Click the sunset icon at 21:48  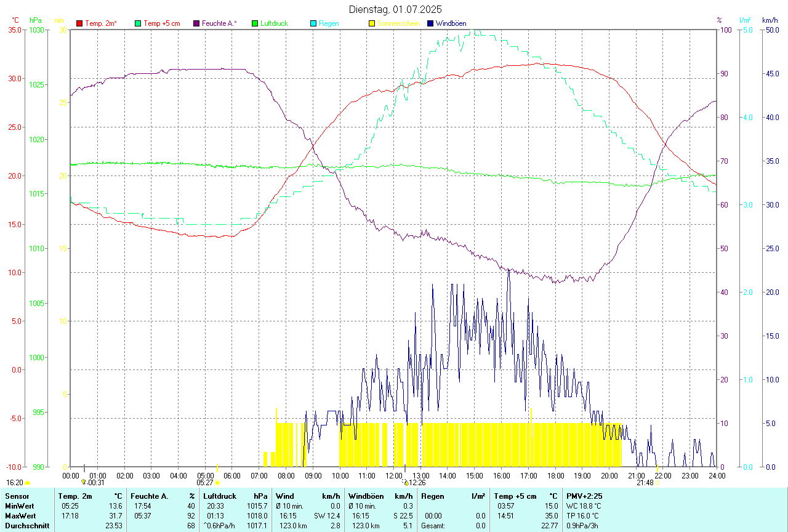click(657, 483)
